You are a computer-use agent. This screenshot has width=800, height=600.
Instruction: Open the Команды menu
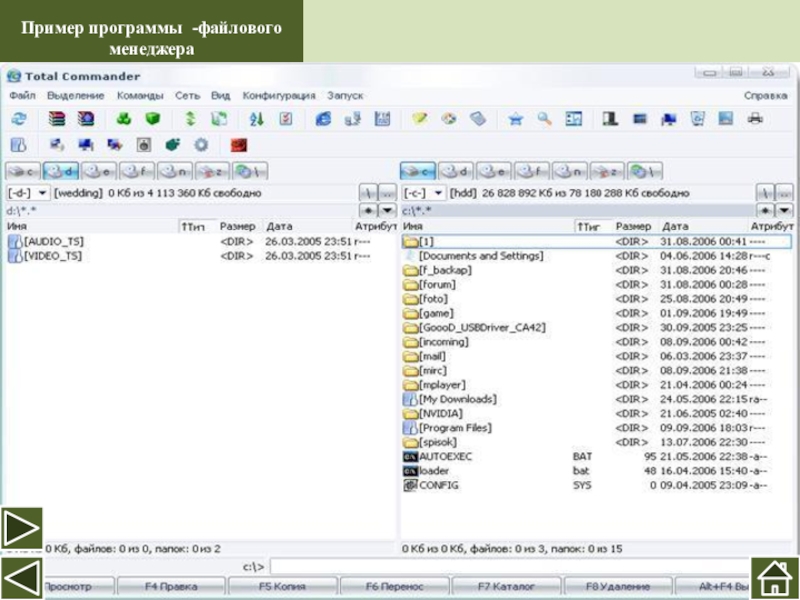coord(140,95)
